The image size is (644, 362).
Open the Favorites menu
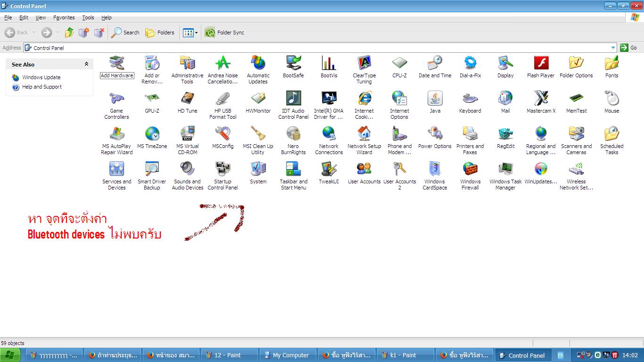[64, 17]
